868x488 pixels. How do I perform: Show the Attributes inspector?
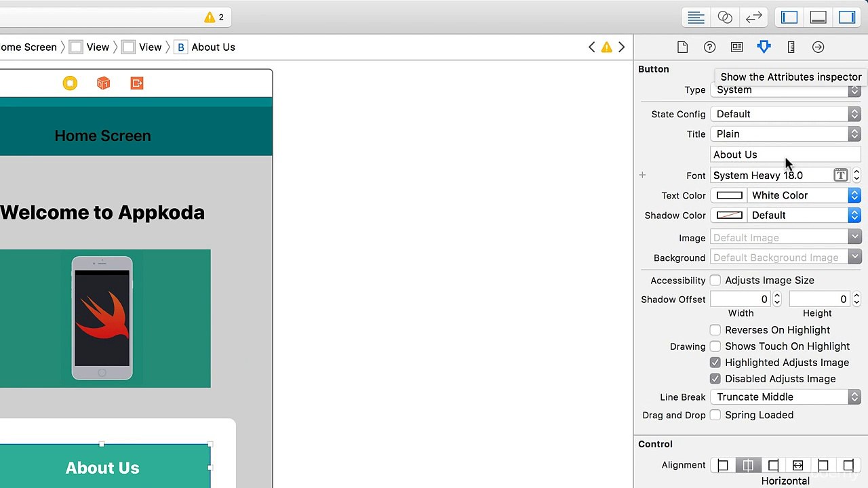[x=764, y=47]
